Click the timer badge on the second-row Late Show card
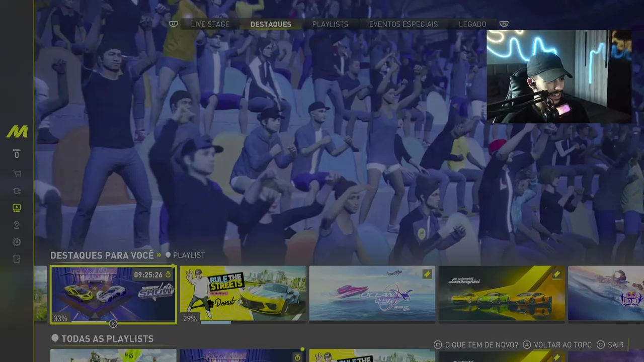 [297, 357]
